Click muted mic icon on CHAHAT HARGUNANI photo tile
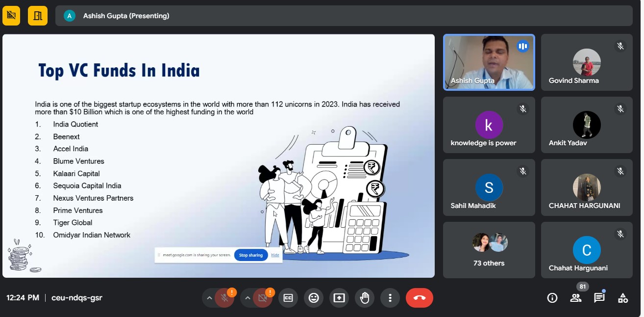Image resolution: width=644 pixels, height=317 pixels. pyautogui.click(x=620, y=171)
